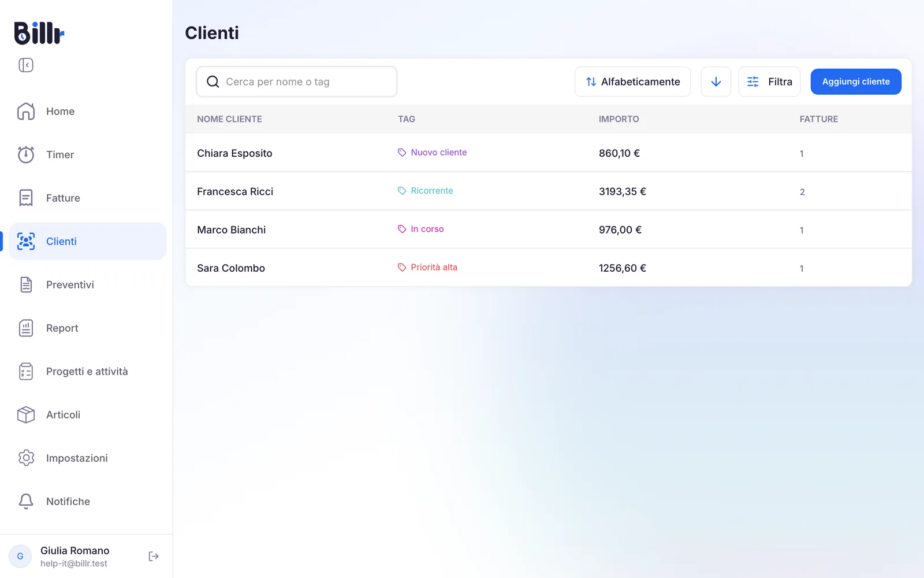
Task: Toggle sort direction with the down arrow
Action: [716, 81]
